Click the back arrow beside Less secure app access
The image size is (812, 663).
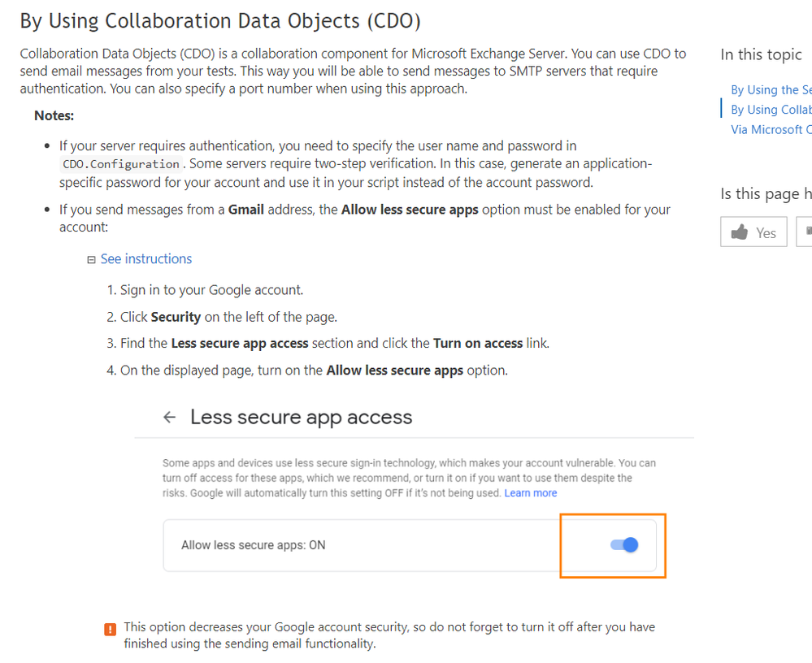(169, 417)
